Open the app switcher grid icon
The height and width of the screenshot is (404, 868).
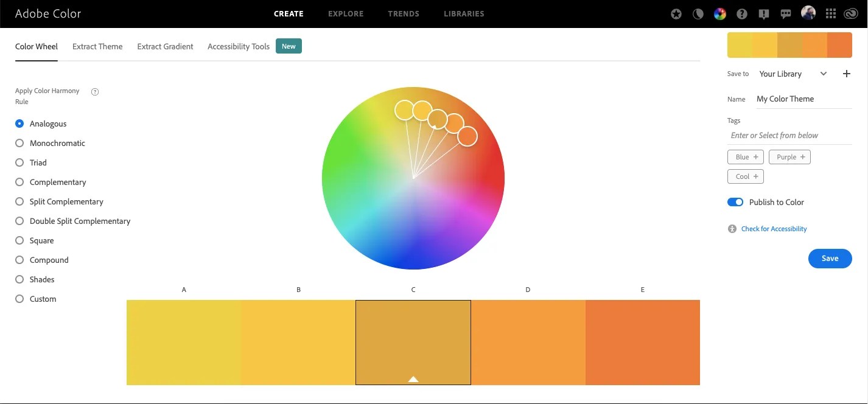(x=830, y=13)
